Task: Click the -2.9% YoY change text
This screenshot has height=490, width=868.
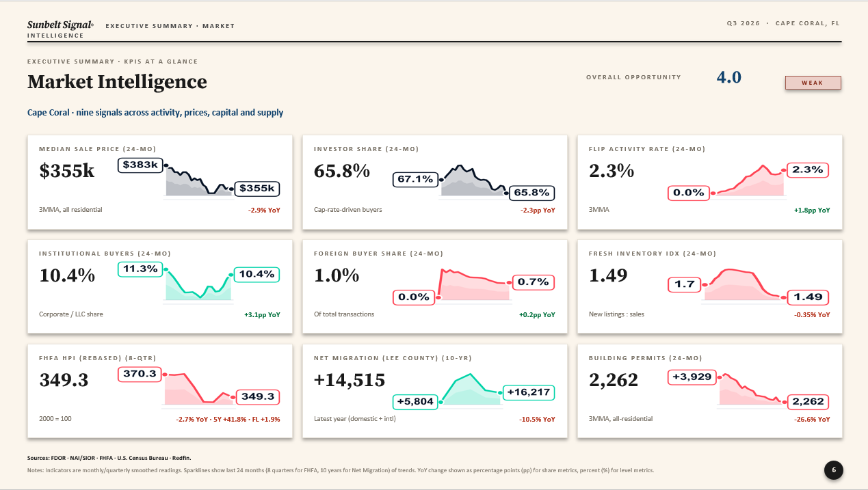Action: click(264, 210)
